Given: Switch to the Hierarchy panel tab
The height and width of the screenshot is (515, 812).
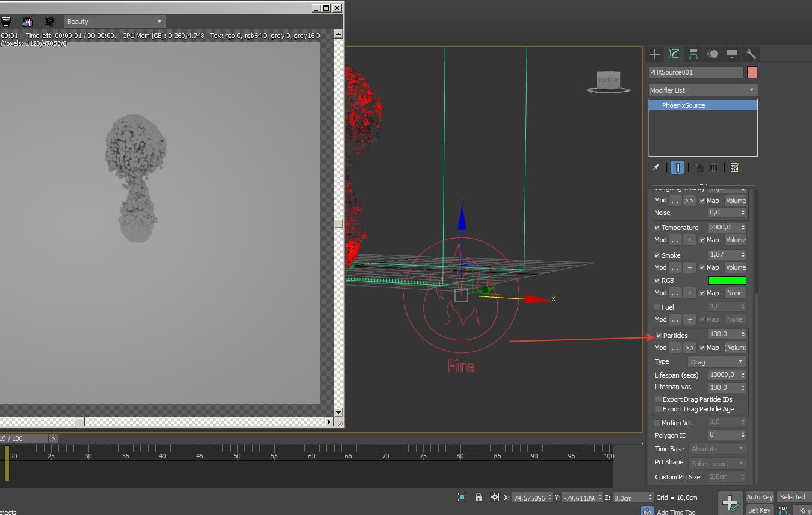Looking at the screenshot, I should pos(693,54).
